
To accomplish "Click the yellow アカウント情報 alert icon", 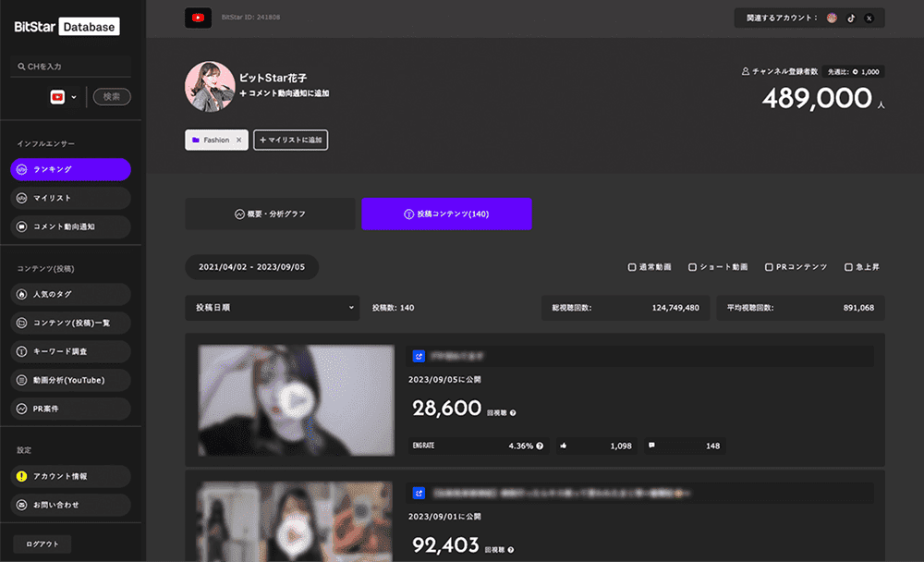I will tap(22, 476).
